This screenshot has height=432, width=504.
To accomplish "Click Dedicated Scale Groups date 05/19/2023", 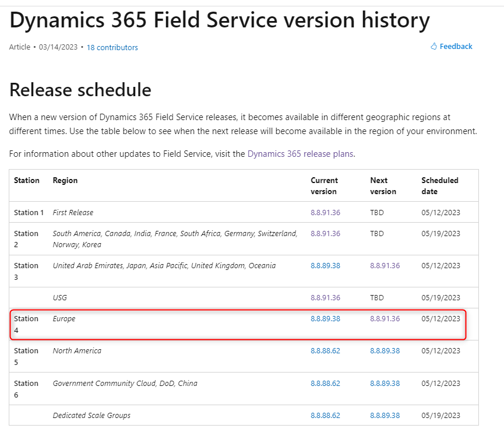I will pyautogui.click(x=440, y=416).
